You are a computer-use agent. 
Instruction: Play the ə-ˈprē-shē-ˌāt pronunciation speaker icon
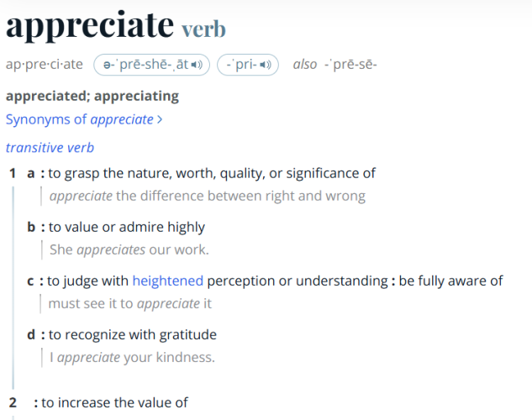[197, 65]
